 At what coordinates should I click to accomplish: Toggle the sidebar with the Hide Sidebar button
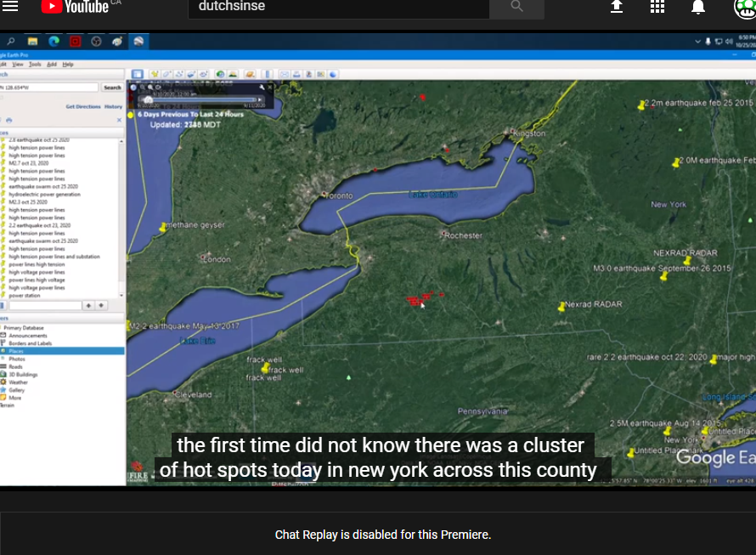click(x=138, y=74)
